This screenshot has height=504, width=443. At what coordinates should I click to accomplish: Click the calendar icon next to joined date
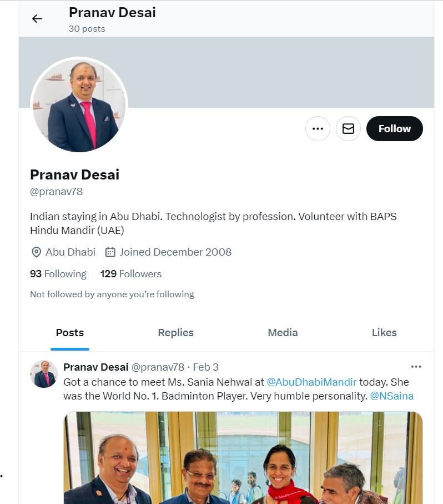point(109,252)
